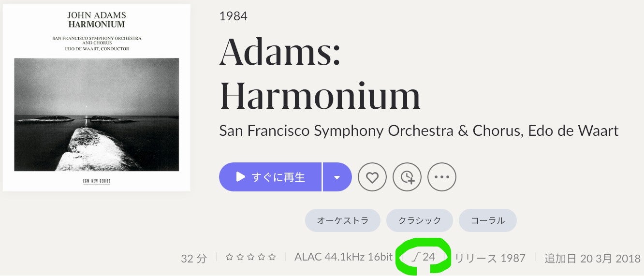Select the コーラル genre tag
This screenshot has height=276, width=644.
tap(487, 220)
